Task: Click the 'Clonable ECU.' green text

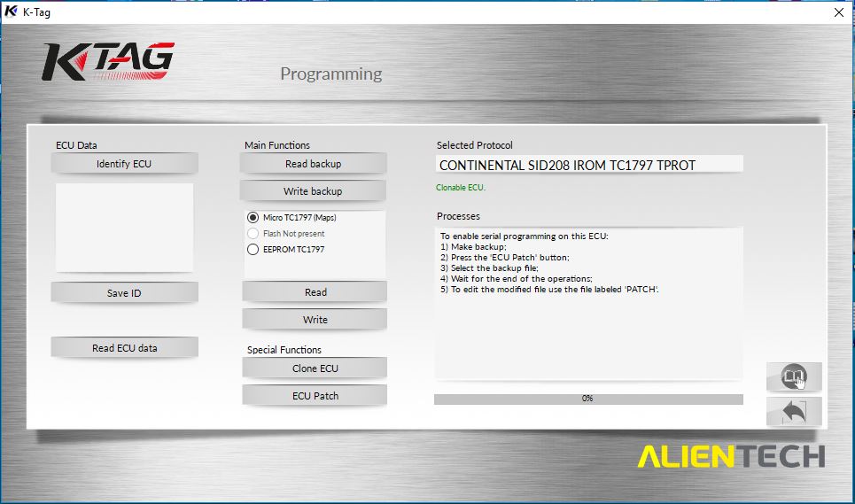Action: [460, 188]
